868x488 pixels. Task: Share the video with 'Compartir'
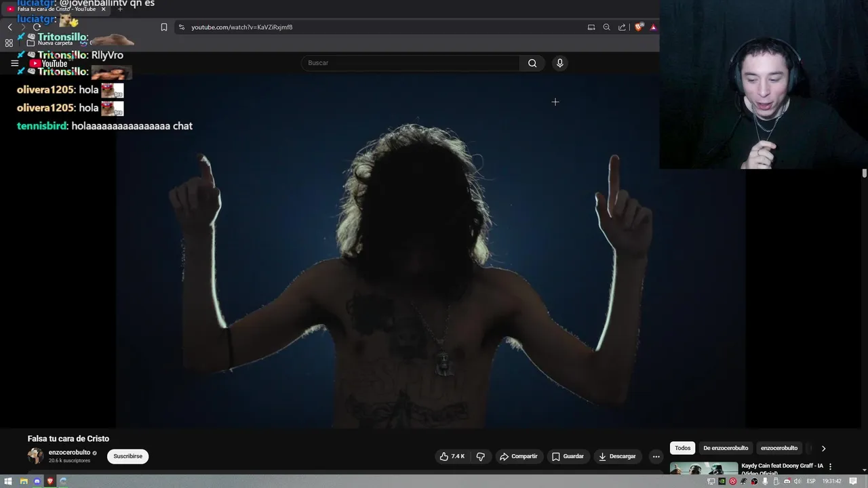point(519,456)
